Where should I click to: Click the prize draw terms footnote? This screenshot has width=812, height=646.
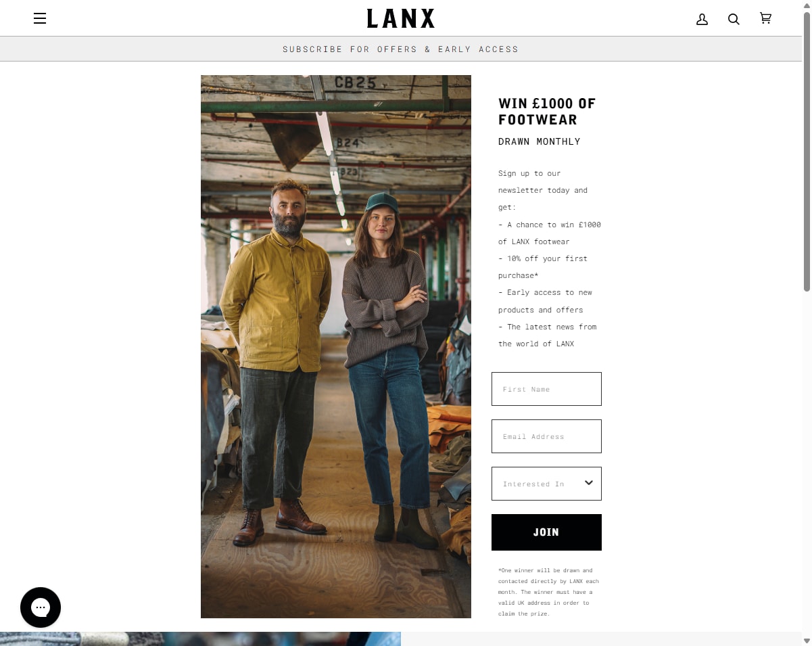coord(549,592)
